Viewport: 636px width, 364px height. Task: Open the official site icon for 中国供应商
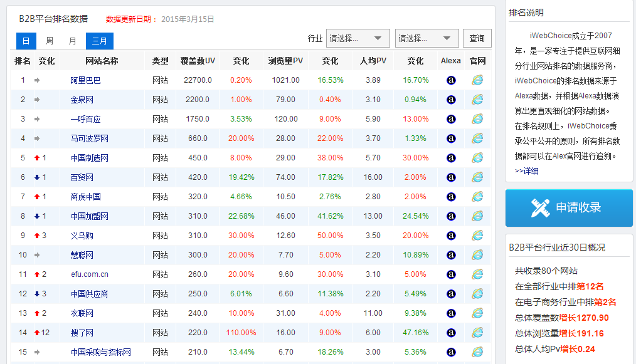477,294
